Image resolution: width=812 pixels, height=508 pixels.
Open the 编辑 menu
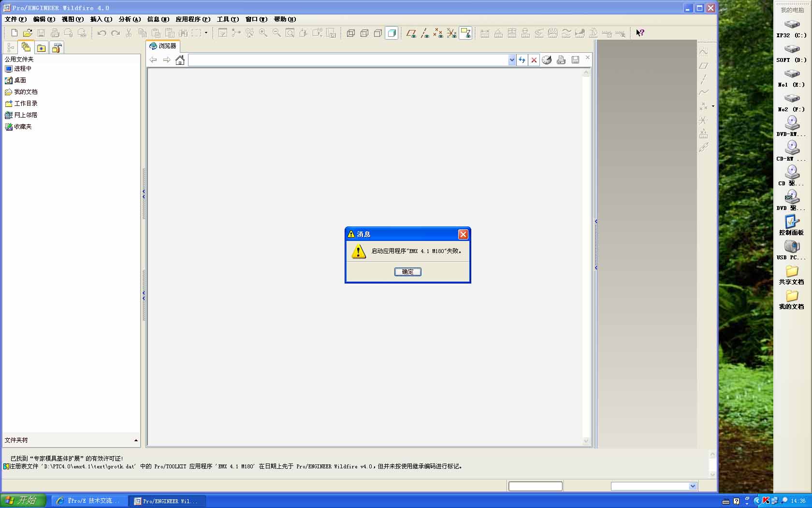coord(44,19)
